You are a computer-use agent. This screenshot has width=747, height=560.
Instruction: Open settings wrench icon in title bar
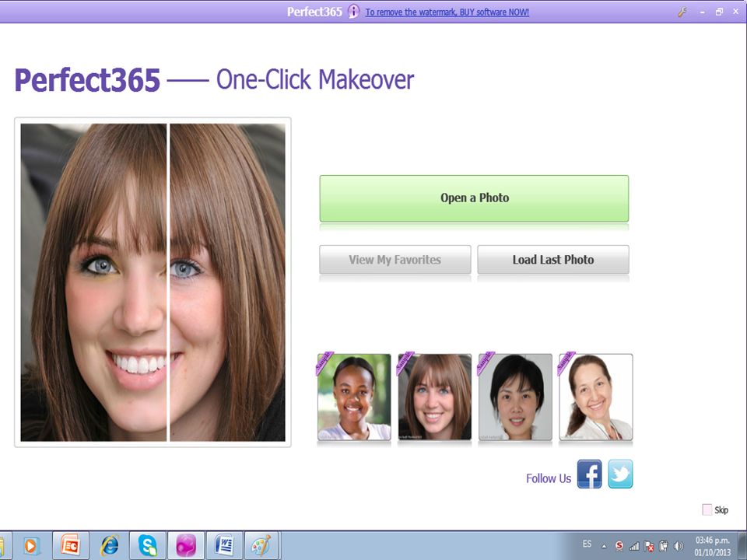click(682, 12)
